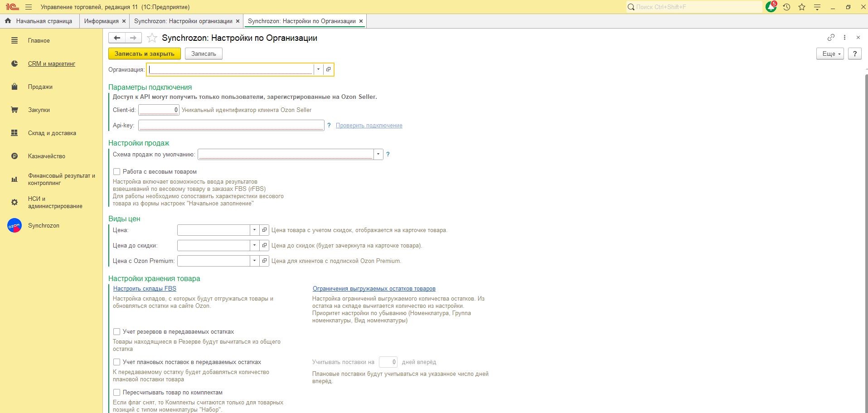Open the service menu icon in title bar

point(817,7)
